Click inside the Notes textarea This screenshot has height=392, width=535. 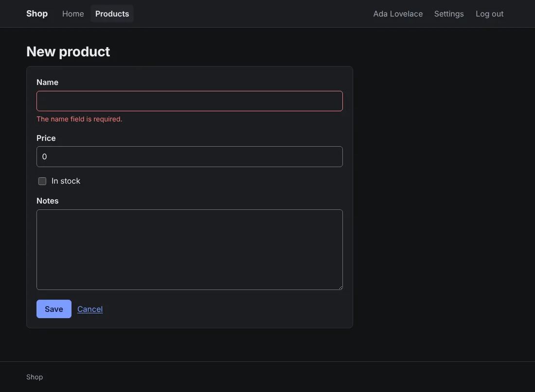tap(189, 250)
